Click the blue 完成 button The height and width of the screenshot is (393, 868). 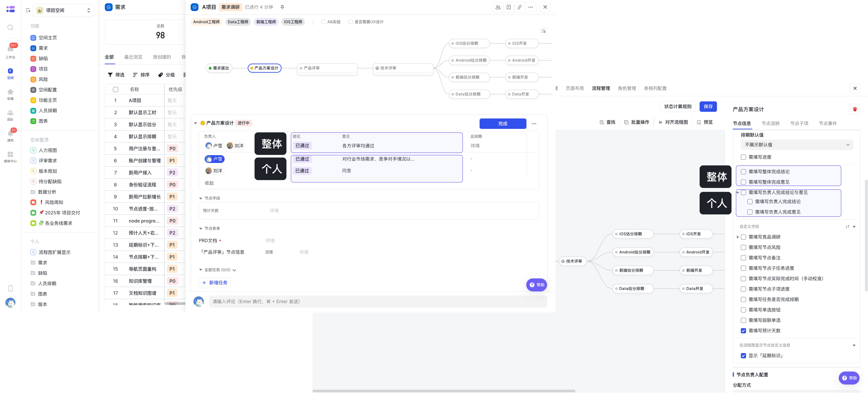503,124
